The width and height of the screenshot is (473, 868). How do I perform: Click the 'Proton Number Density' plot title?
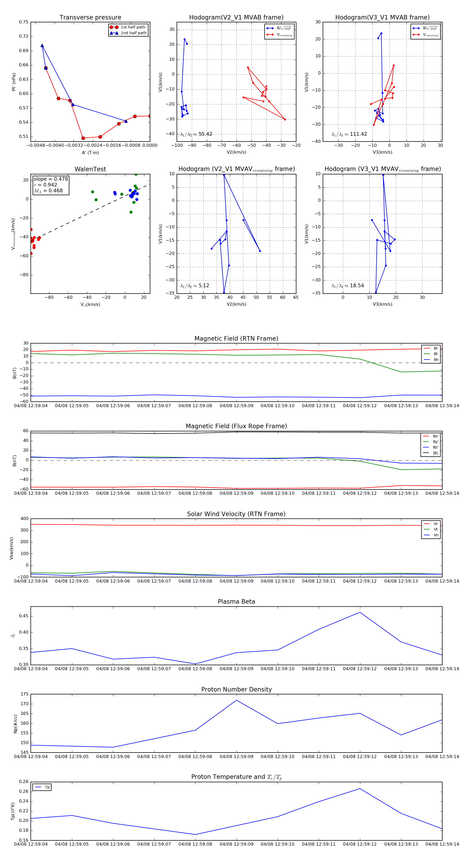(x=236, y=689)
